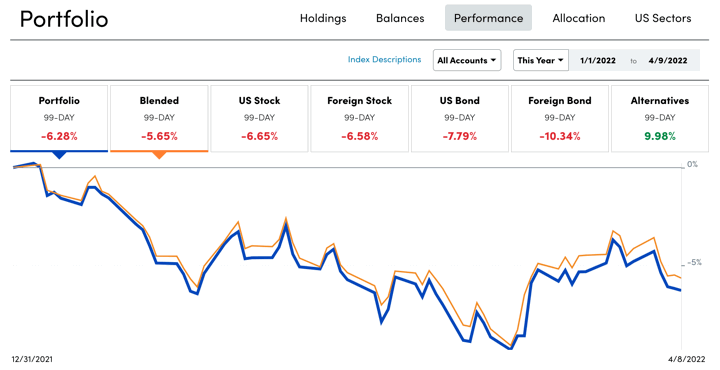
Task: Show the Alternatives index card
Action: 660,118
